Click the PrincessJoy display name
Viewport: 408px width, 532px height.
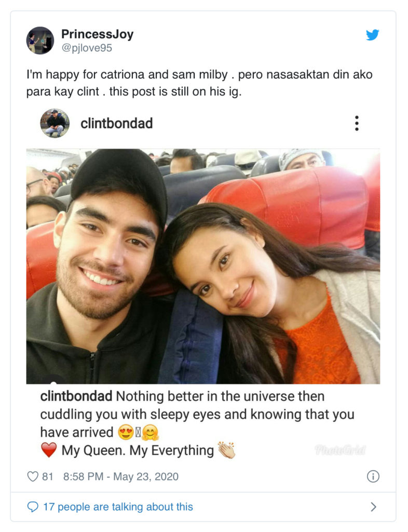coord(97,34)
